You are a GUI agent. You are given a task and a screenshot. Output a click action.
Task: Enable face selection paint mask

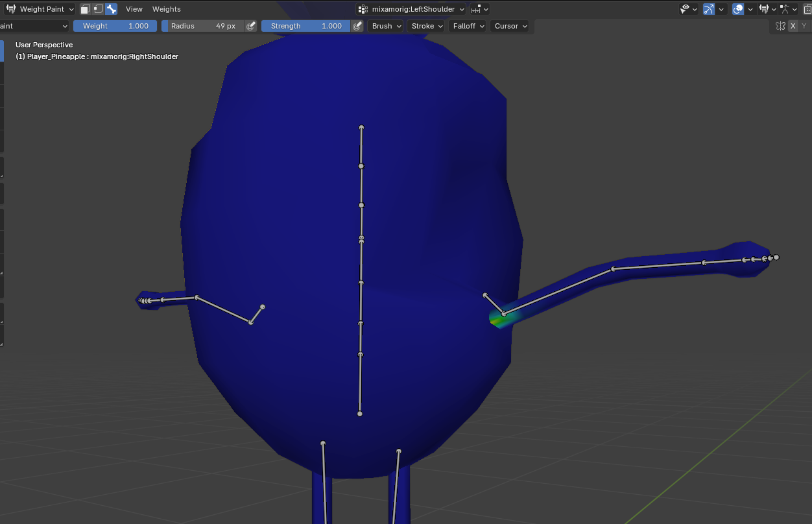point(85,9)
